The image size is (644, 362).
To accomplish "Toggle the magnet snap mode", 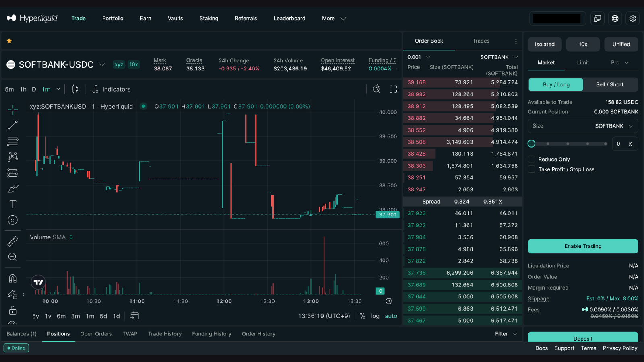I will pos(12,278).
